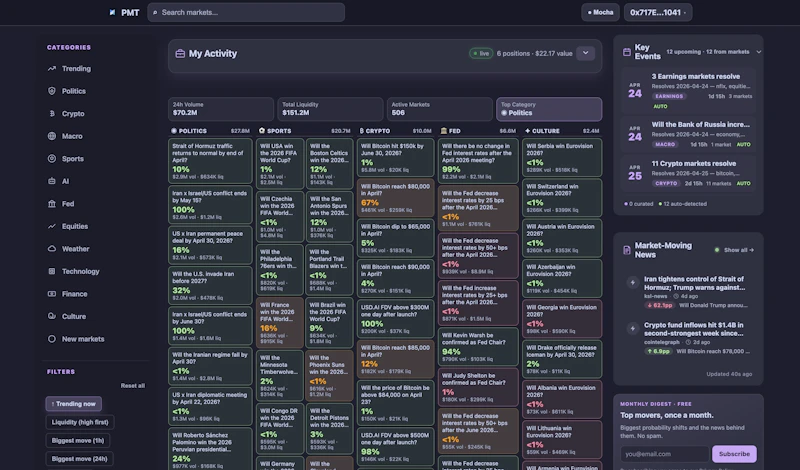Image resolution: width=800 pixels, height=470 pixels.
Task: Click the Subscribe button
Action: click(x=734, y=454)
